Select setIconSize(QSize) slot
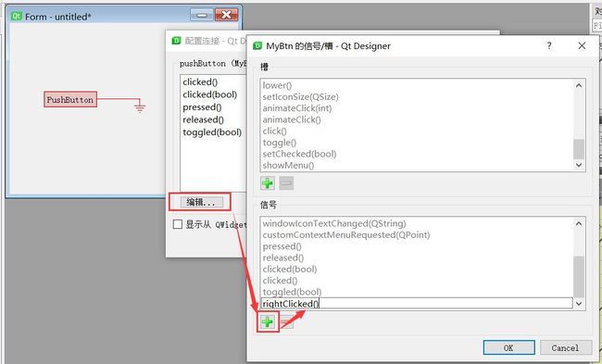Screen dimensions: 602x364 point(301,96)
